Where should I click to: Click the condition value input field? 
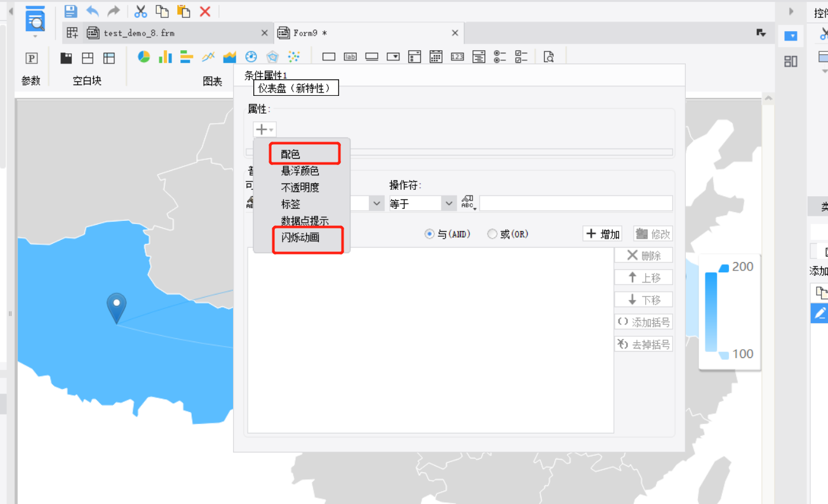(576, 203)
